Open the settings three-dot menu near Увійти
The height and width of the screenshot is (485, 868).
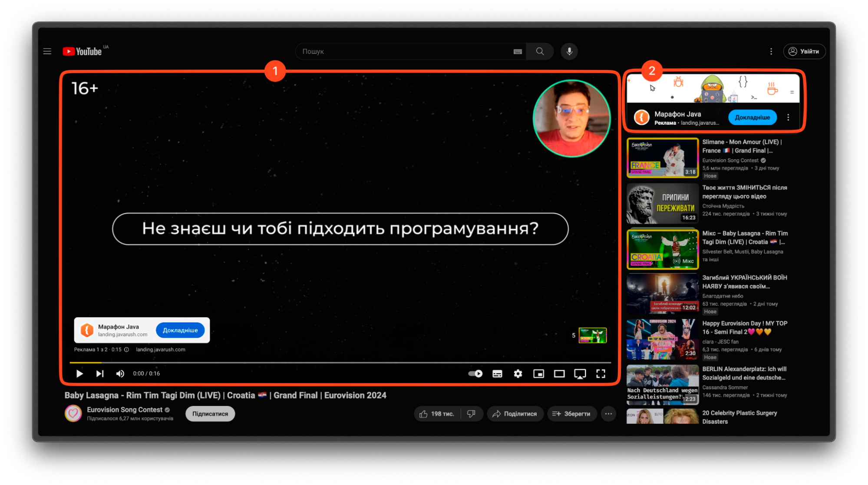click(x=771, y=51)
